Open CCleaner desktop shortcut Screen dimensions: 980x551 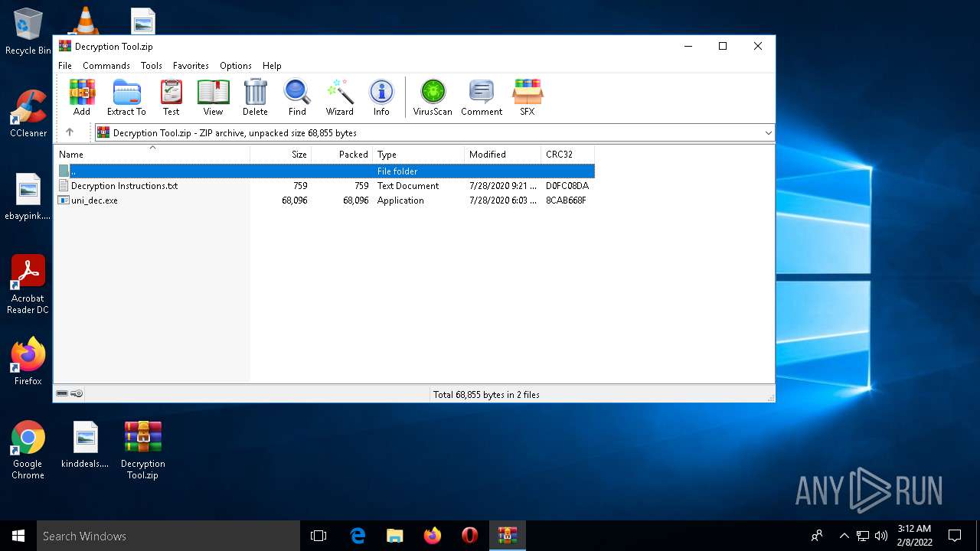pos(28,114)
